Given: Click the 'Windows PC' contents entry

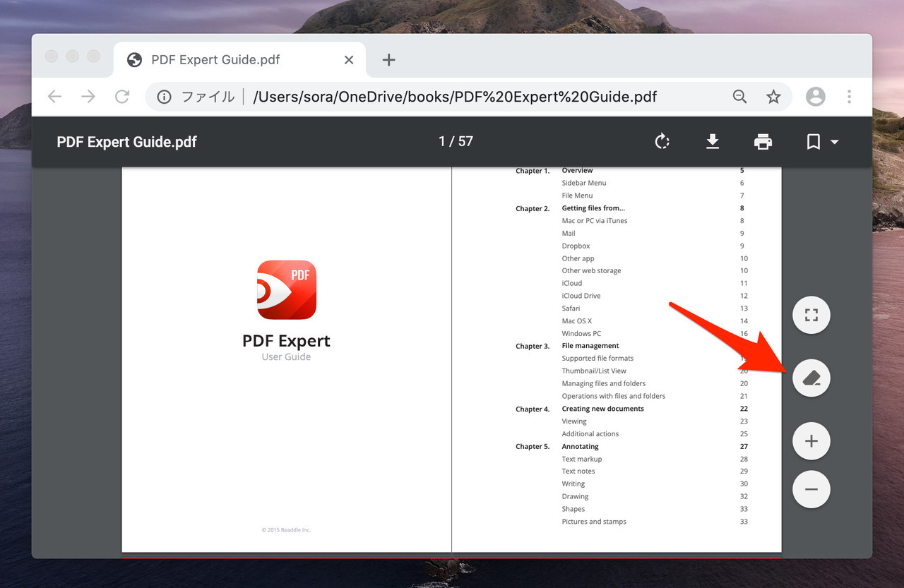Looking at the screenshot, I should [581, 334].
